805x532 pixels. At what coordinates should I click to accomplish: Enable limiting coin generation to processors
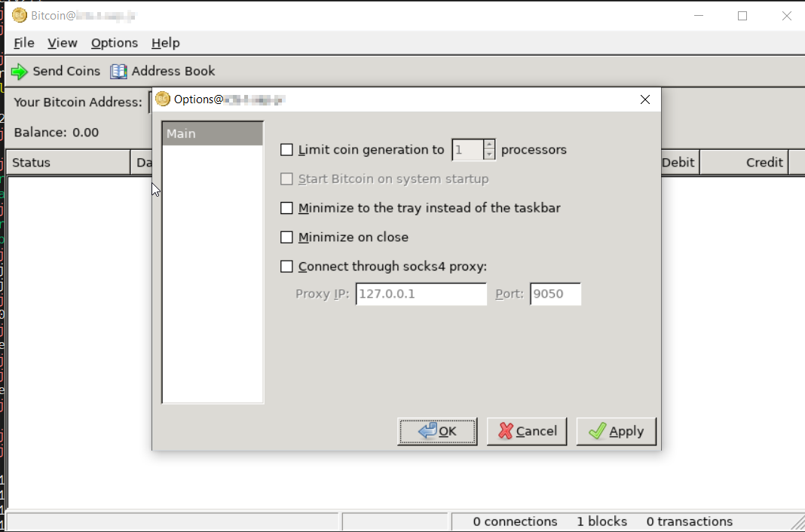click(x=286, y=149)
